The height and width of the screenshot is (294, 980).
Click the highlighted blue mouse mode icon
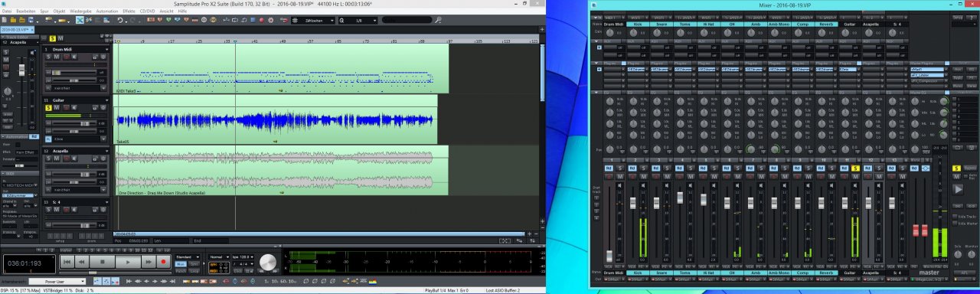(80, 20)
